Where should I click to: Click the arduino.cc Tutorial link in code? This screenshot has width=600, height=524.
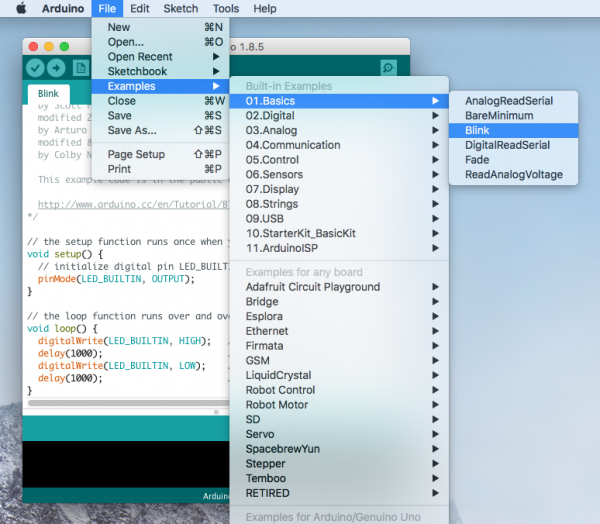[x=133, y=204]
